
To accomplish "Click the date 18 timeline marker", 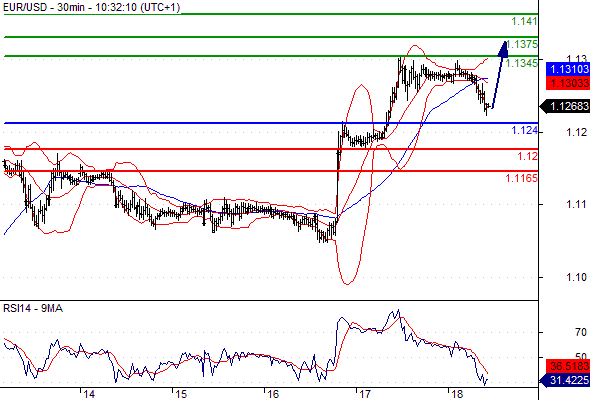I will coord(456,394).
